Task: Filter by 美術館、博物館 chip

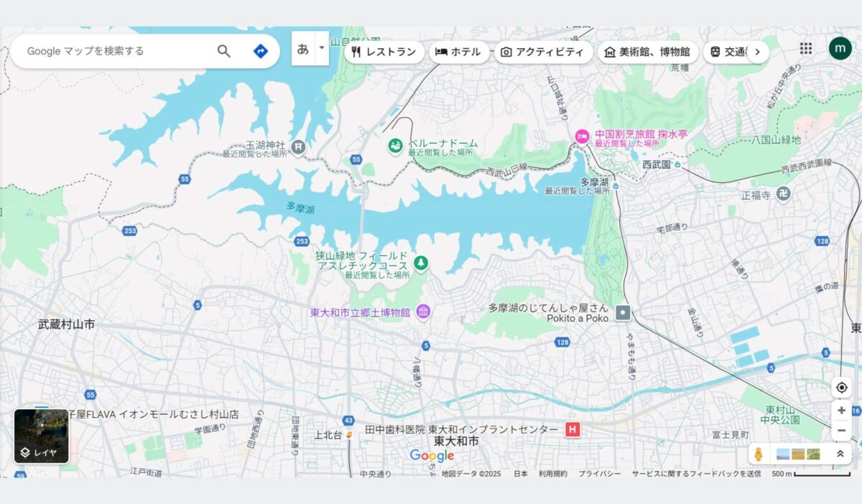Action: [x=647, y=52]
